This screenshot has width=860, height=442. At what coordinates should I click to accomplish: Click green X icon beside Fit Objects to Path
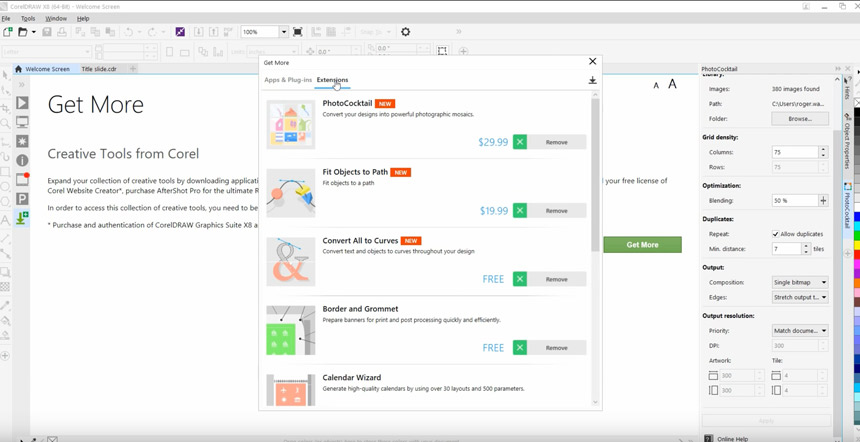[x=520, y=211]
